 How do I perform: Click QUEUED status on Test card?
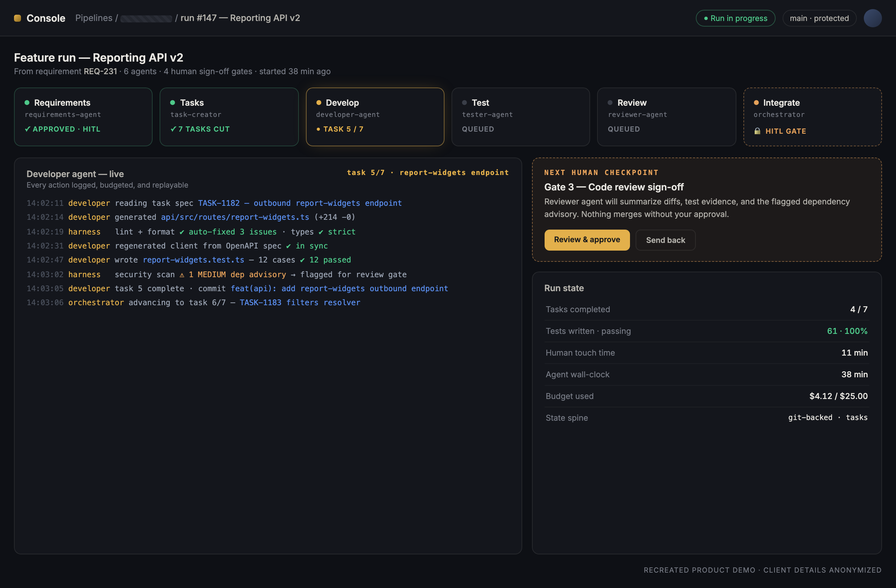(x=478, y=129)
